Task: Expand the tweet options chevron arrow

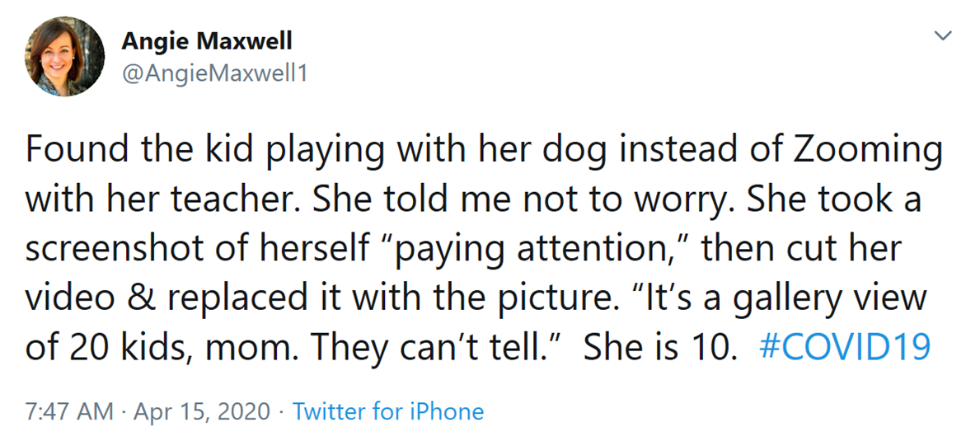Action: 943,35
